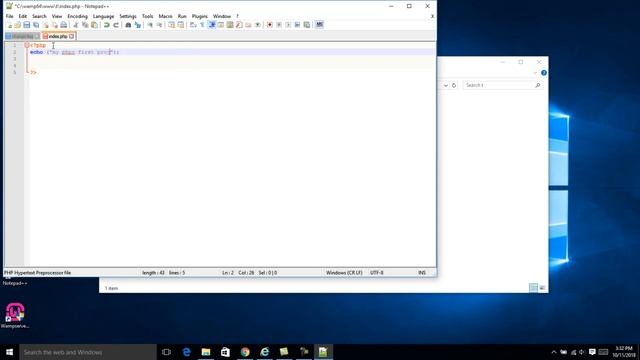The image size is (640, 360).
Task: Switch Explorer to Large icons view
Action: tap(542, 288)
